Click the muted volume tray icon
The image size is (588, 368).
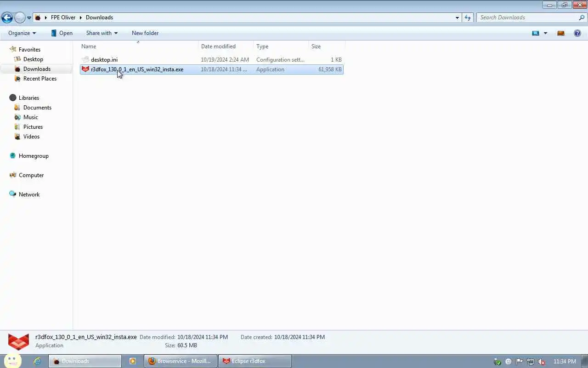point(542,362)
